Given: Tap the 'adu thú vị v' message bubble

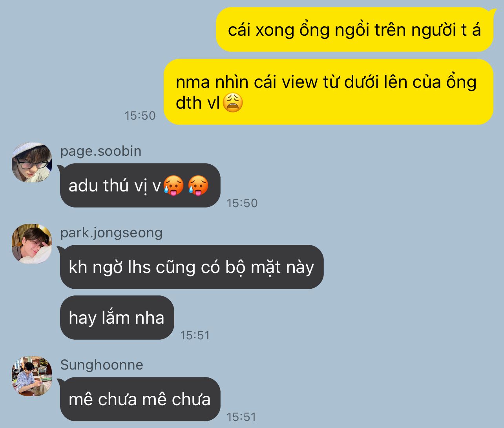Looking at the screenshot, I should tap(140, 186).
